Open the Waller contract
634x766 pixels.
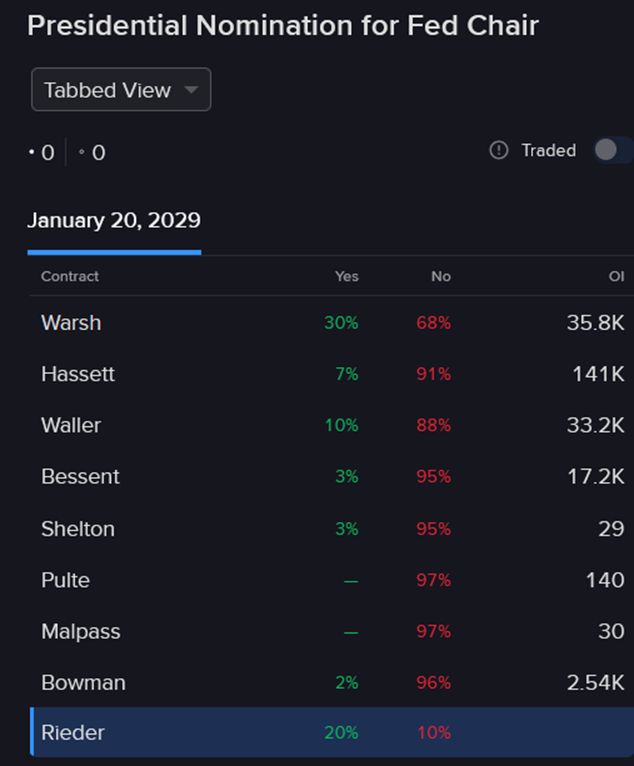332,426
